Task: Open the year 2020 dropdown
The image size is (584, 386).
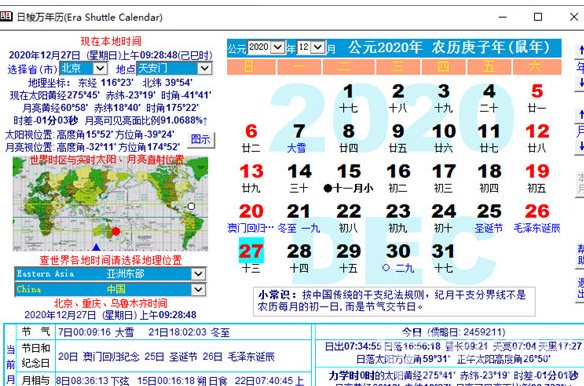Action: pyautogui.click(x=278, y=47)
